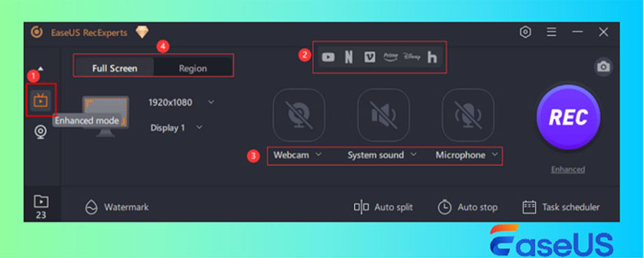Choose the Netflix platform icon
Image resolution: width=644 pixels, height=258 pixels.
click(349, 57)
